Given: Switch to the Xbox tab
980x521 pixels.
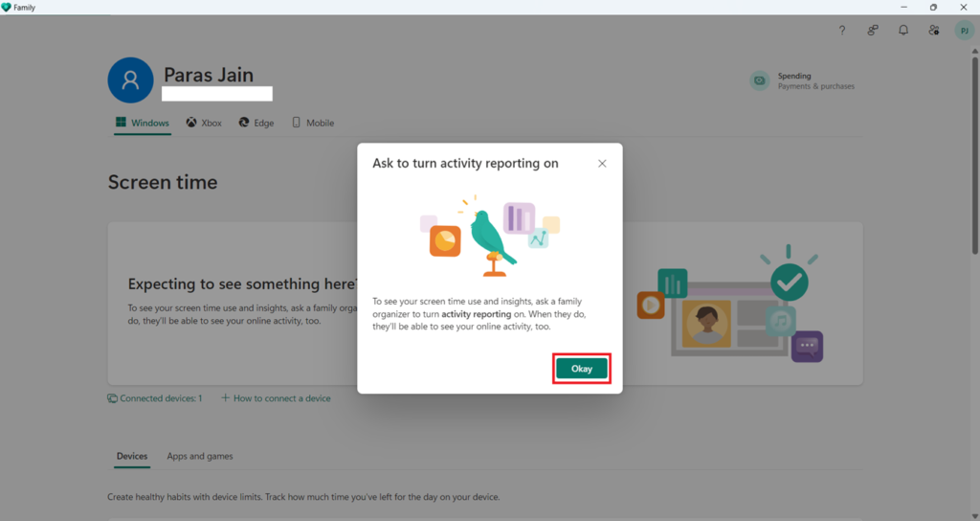Looking at the screenshot, I should (204, 123).
